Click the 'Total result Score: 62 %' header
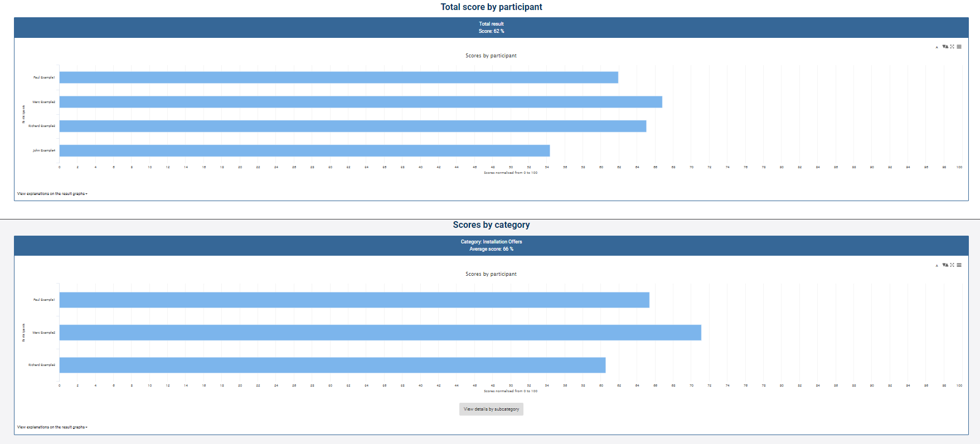 click(491, 27)
